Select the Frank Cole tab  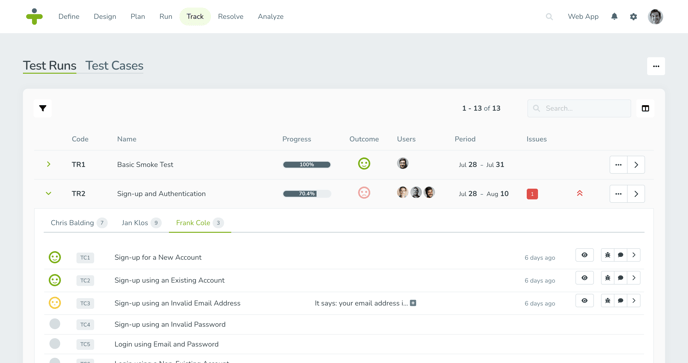(200, 223)
